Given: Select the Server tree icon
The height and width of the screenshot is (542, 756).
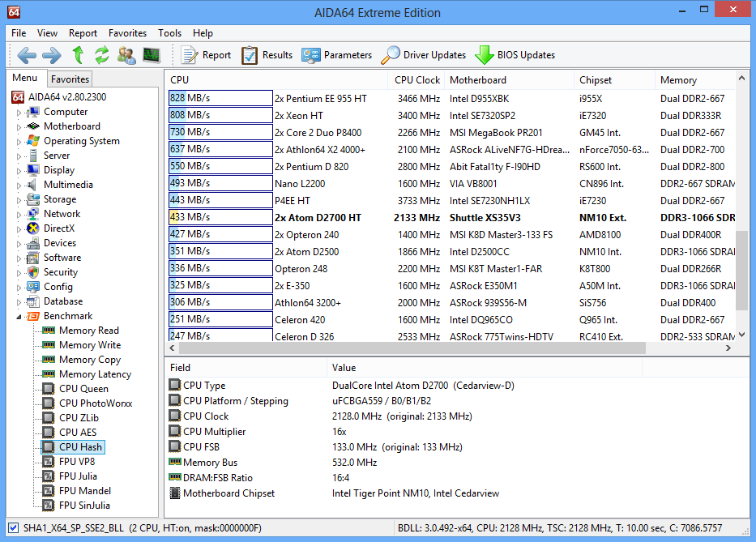Looking at the screenshot, I should (x=33, y=156).
